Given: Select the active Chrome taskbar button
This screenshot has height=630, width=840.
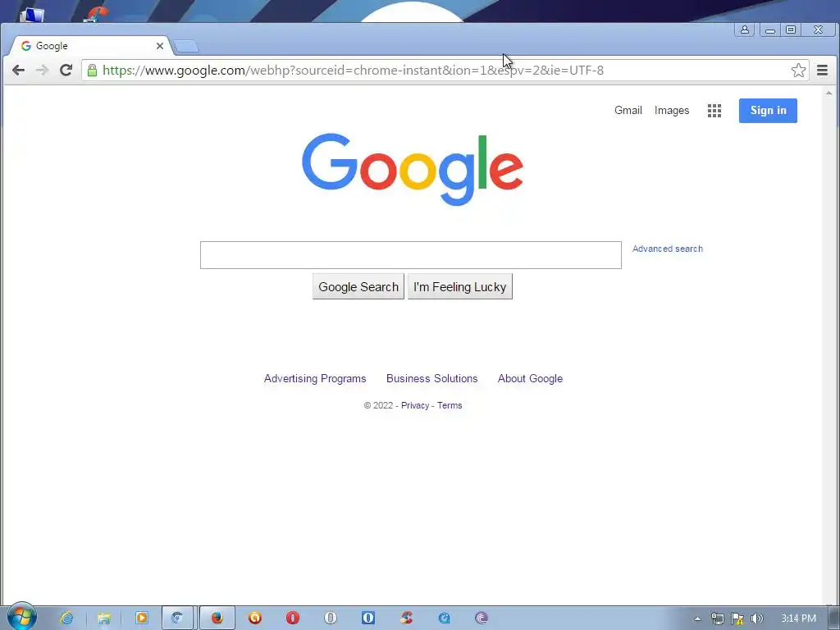Looking at the screenshot, I should click(177, 618).
